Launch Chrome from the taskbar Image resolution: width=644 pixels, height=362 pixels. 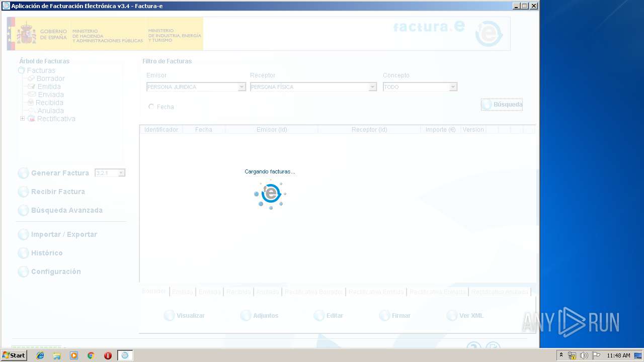coord(91,355)
